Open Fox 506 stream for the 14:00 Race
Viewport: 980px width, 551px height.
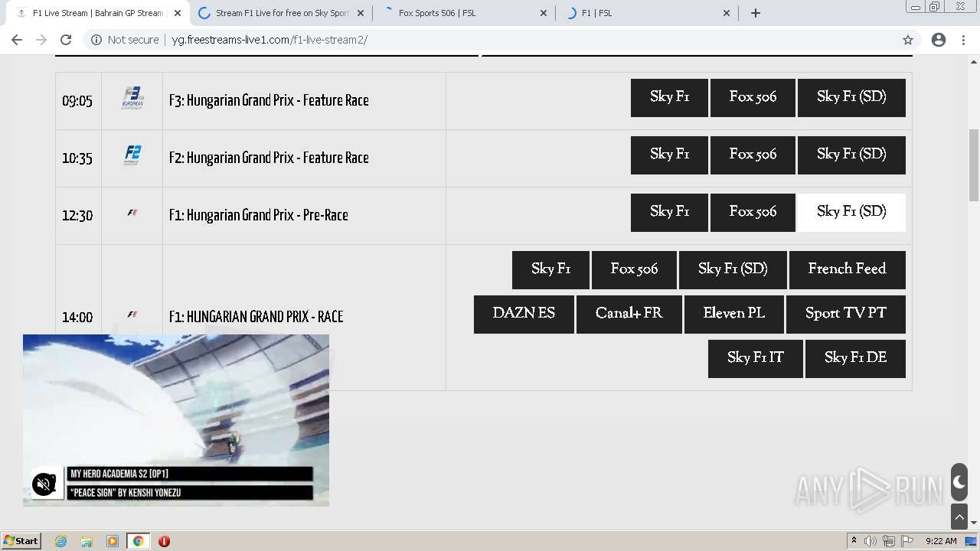point(634,269)
